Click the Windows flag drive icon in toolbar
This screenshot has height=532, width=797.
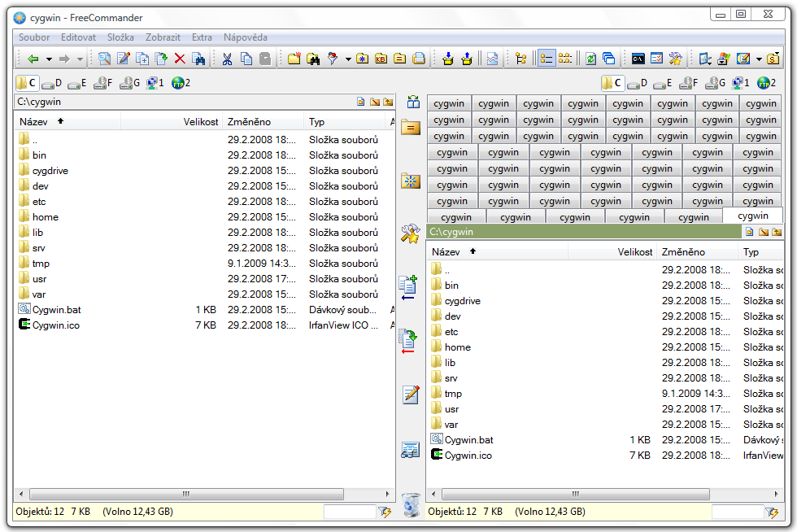click(x=724, y=59)
